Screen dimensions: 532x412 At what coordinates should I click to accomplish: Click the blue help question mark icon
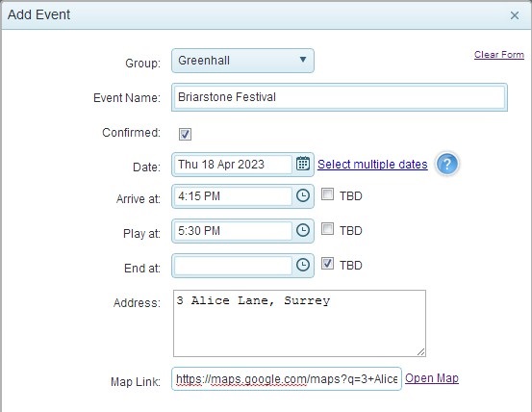tap(446, 165)
